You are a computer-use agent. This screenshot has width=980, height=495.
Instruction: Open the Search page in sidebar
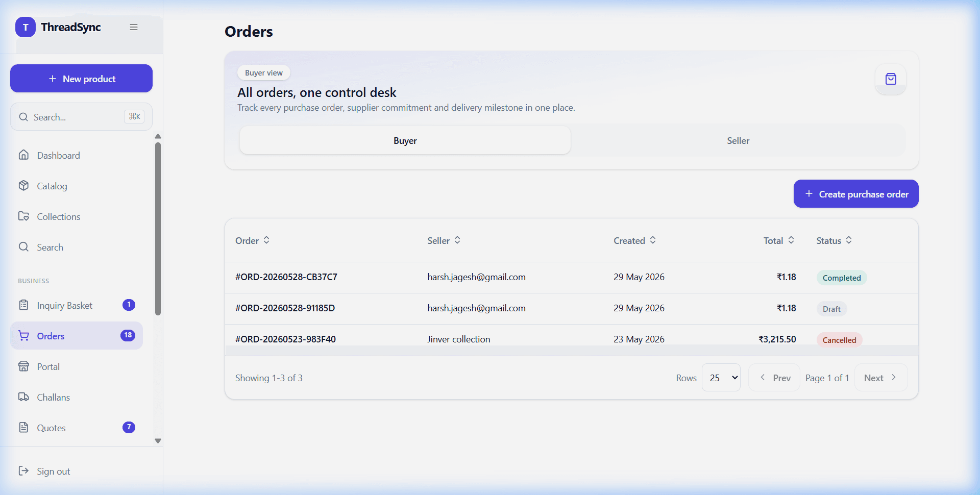coord(77,247)
